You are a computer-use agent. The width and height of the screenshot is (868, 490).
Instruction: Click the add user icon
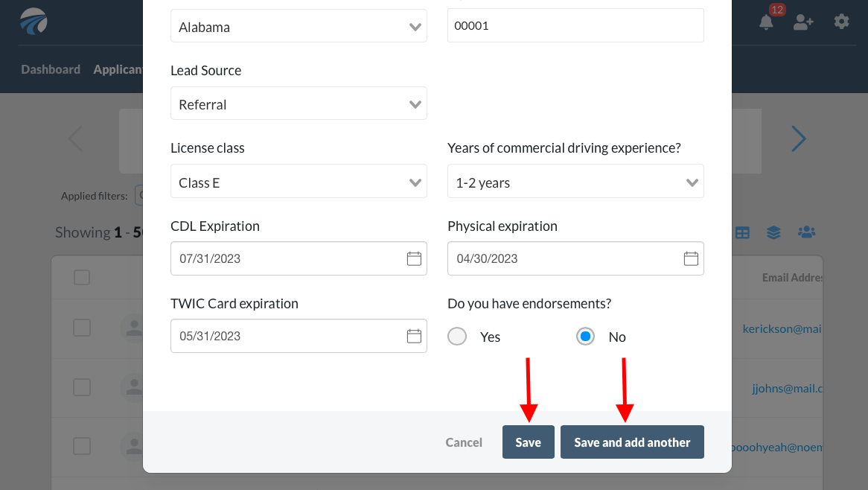[x=802, y=22]
